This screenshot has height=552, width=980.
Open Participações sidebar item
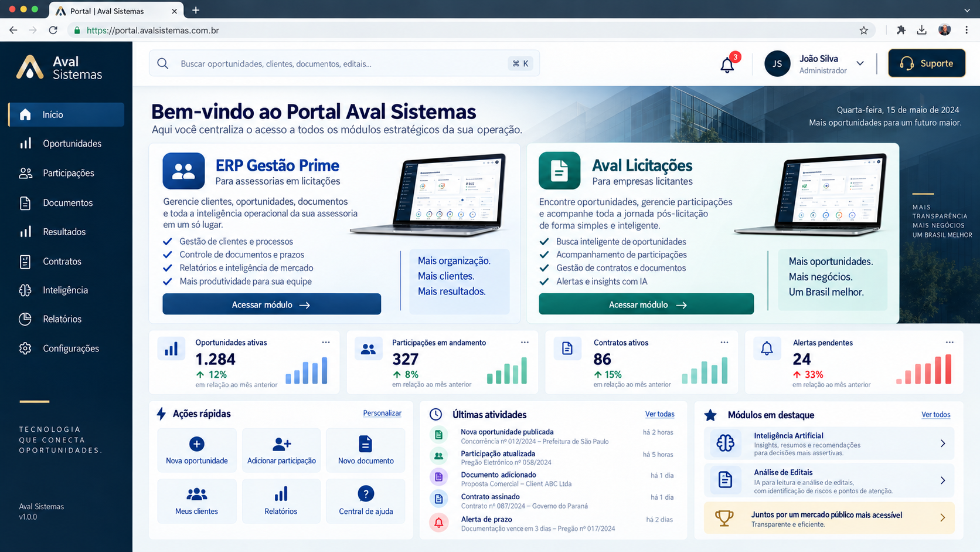(x=66, y=173)
